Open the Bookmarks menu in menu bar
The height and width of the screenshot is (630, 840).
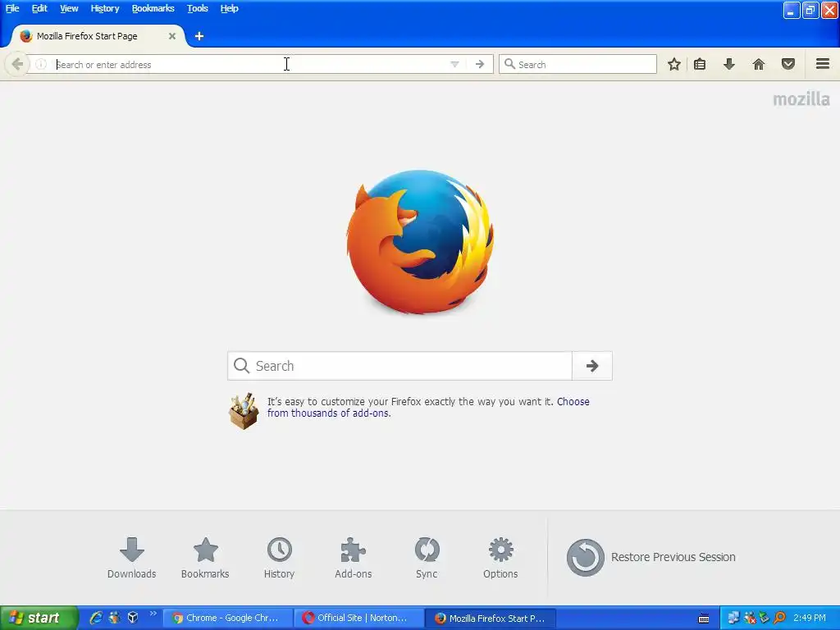(153, 8)
